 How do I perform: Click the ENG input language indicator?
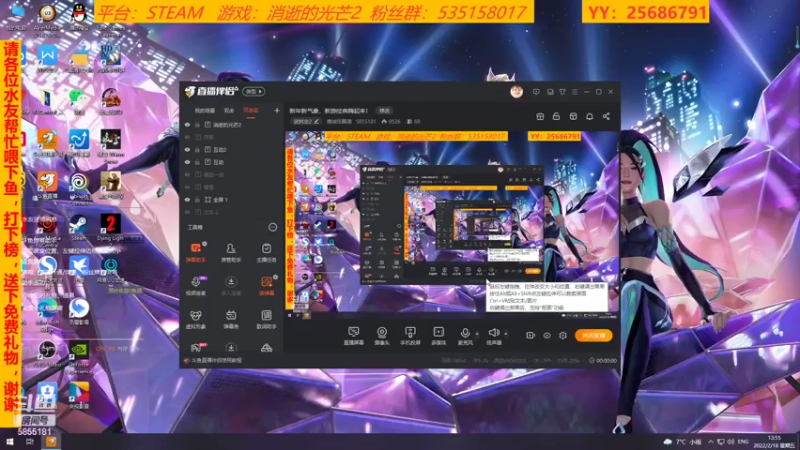pyautogui.click(x=743, y=441)
